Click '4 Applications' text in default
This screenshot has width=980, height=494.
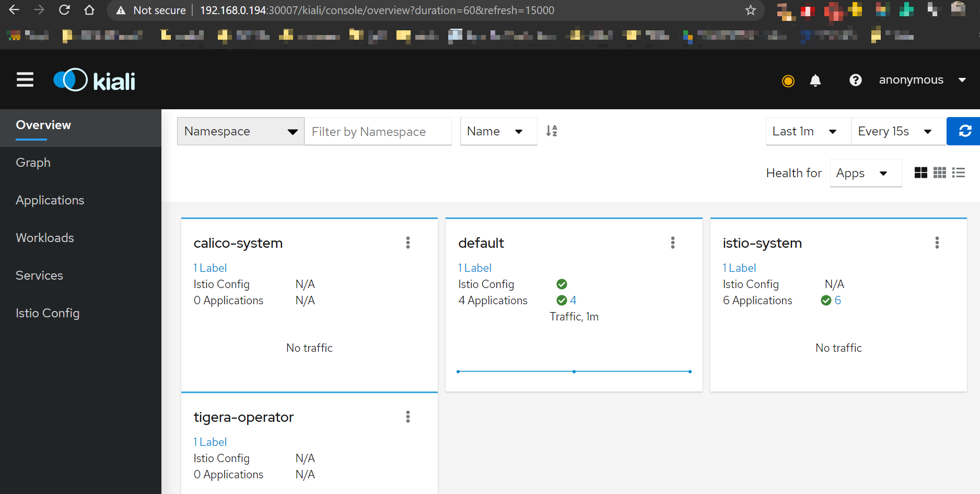point(493,300)
